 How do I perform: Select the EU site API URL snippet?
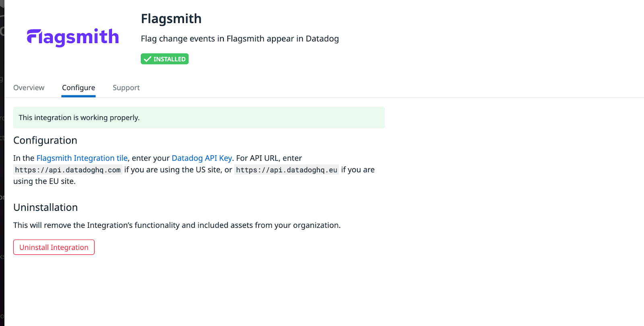coord(286,169)
